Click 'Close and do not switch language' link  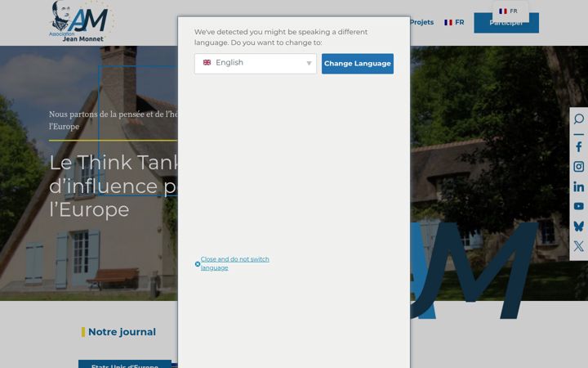point(234,263)
